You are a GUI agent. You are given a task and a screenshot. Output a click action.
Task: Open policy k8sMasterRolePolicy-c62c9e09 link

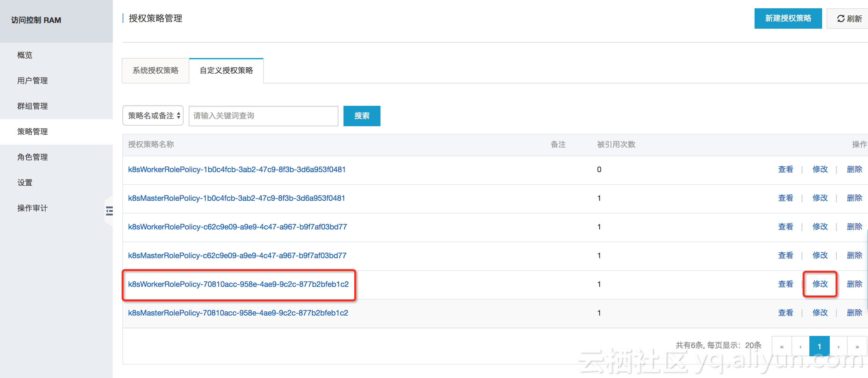point(237,255)
